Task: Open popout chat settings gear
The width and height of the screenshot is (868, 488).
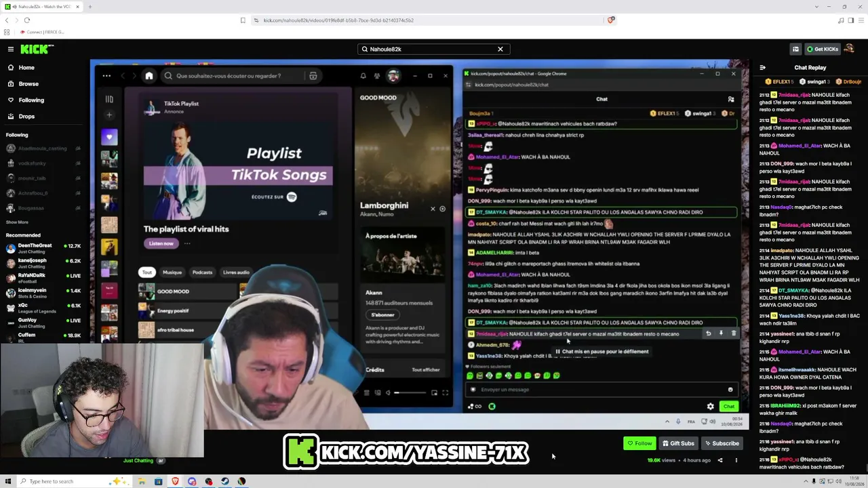Action: [710, 407]
